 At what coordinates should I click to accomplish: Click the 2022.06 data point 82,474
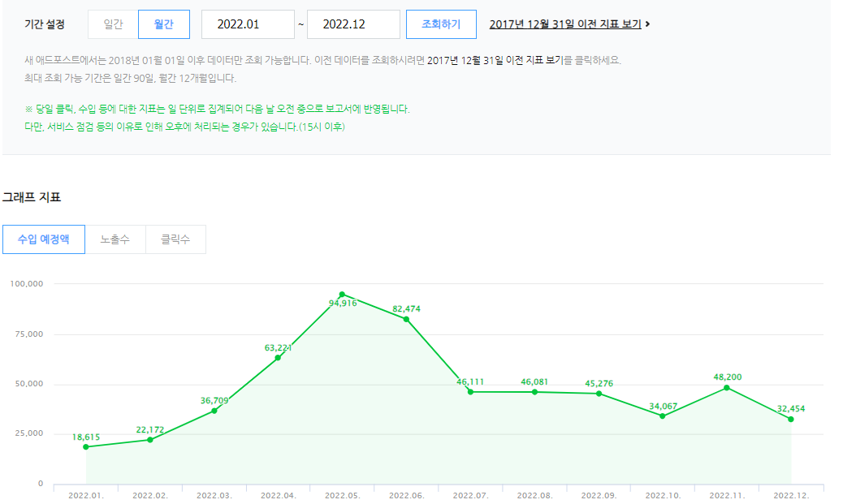[406, 319]
